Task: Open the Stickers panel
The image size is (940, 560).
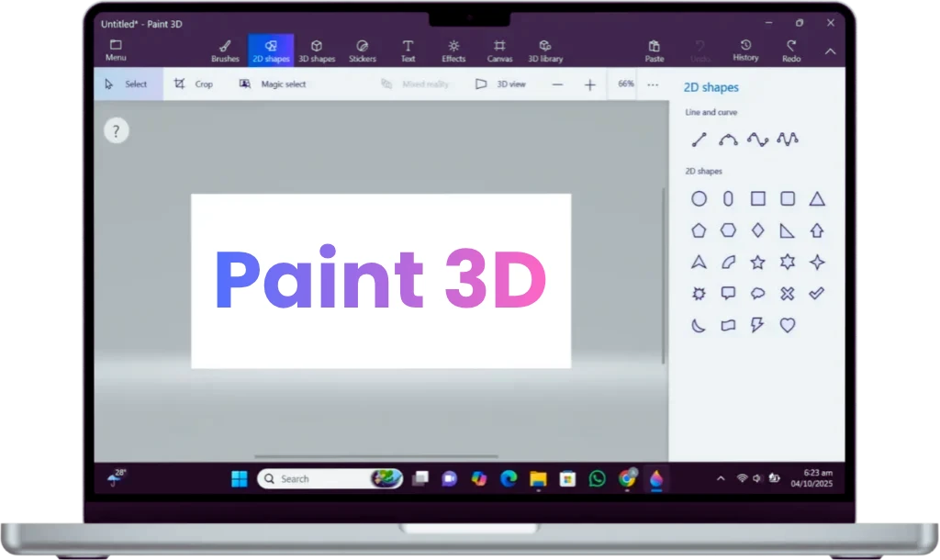Action: pyautogui.click(x=363, y=50)
